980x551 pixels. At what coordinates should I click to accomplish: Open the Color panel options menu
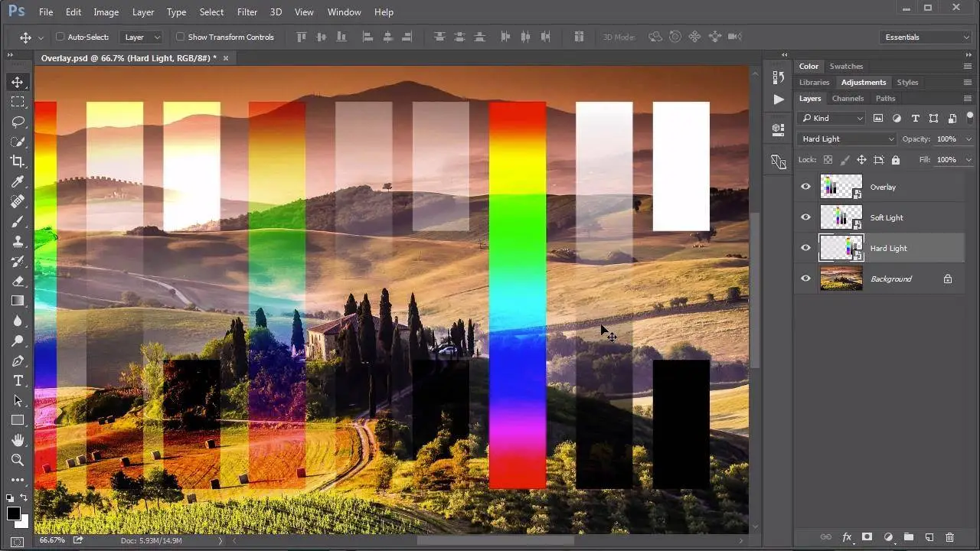[968, 67]
